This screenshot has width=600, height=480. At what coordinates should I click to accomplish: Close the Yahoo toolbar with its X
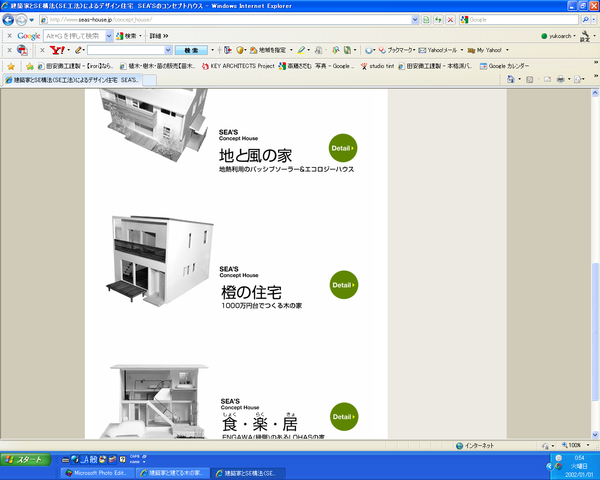pos(42,50)
